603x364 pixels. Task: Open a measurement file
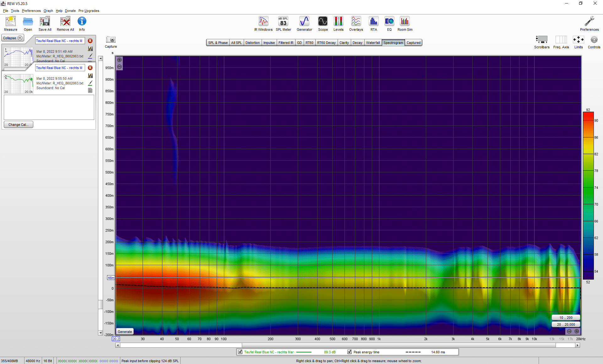click(x=28, y=24)
